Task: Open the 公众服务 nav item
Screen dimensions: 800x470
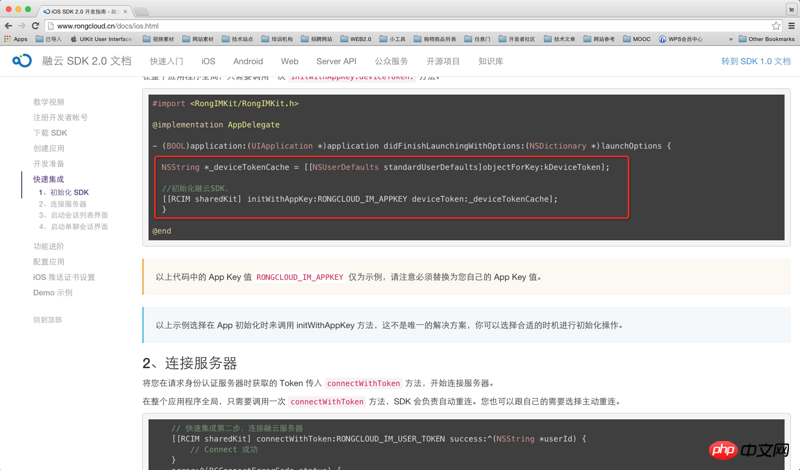Action: [x=391, y=61]
